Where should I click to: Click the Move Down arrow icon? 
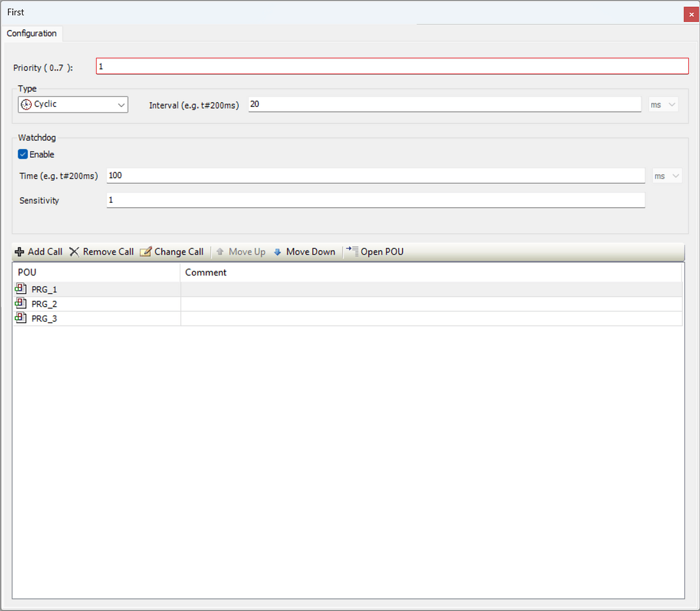point(278,251)
